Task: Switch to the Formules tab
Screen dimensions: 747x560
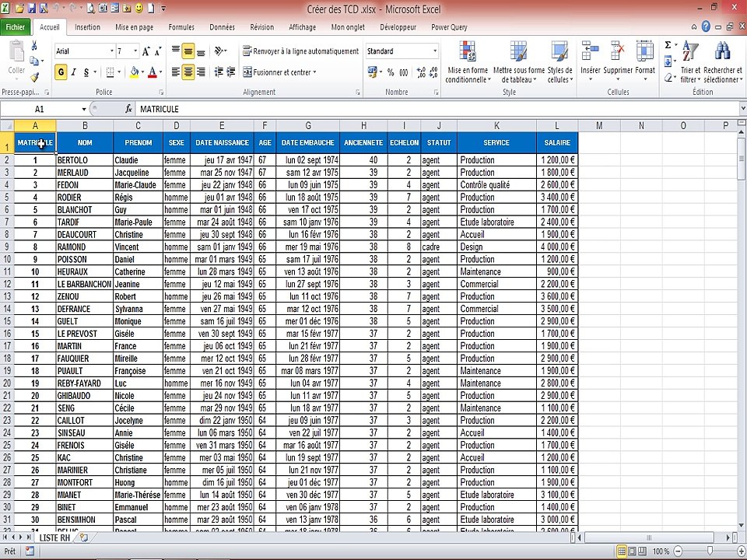Action: pyautogui.click(x=181, y=27)
